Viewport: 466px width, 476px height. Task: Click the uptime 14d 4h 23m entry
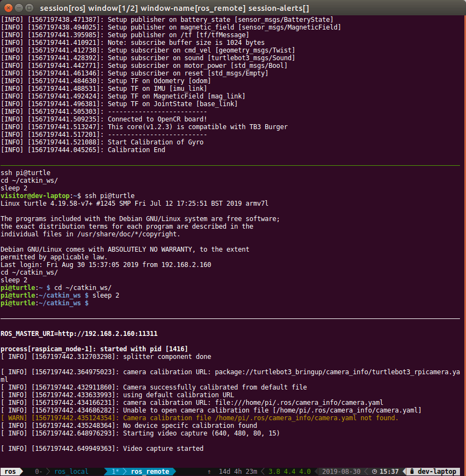pyautogui.click(x=238, y=472)
